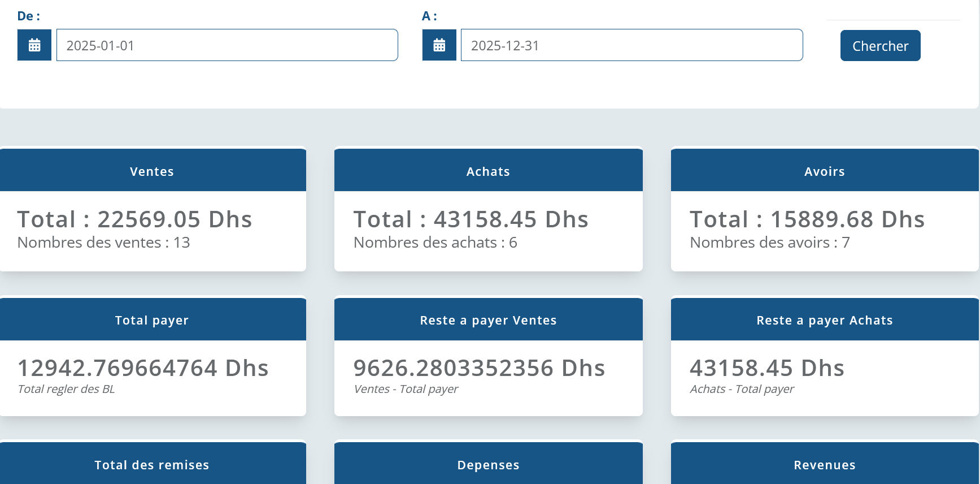Click the Avoirs total 15889.68 Dhs

[x=807, y=219]
